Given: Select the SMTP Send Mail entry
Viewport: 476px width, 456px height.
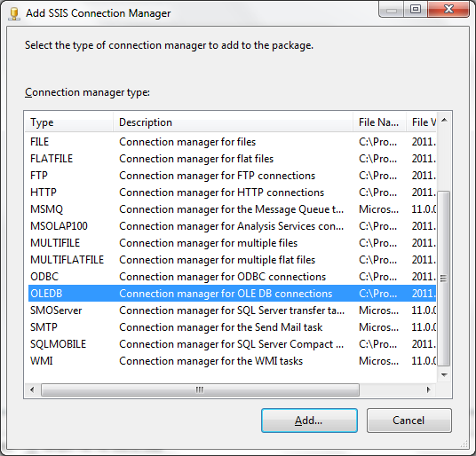Looking at the screenshot, I should pos(232,327).
